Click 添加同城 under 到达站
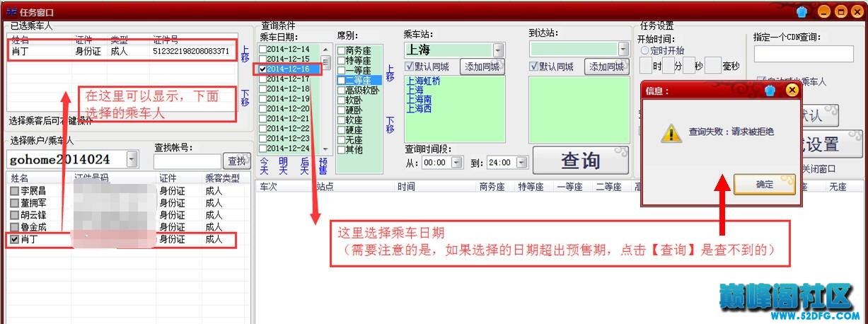This screenshot has width=868, height=324. 606,67
